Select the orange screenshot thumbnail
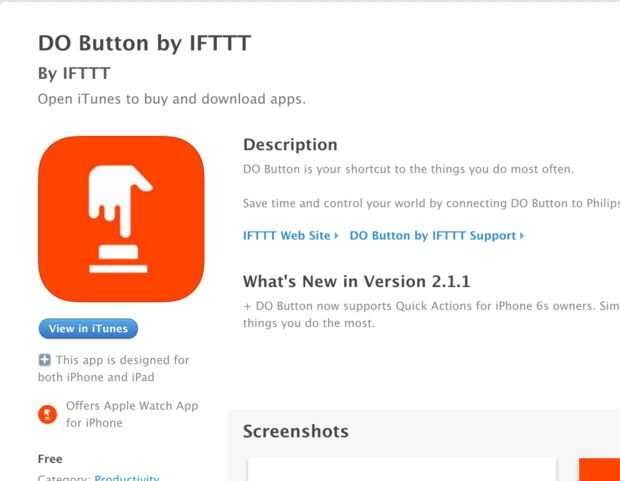 pos(599,470)
